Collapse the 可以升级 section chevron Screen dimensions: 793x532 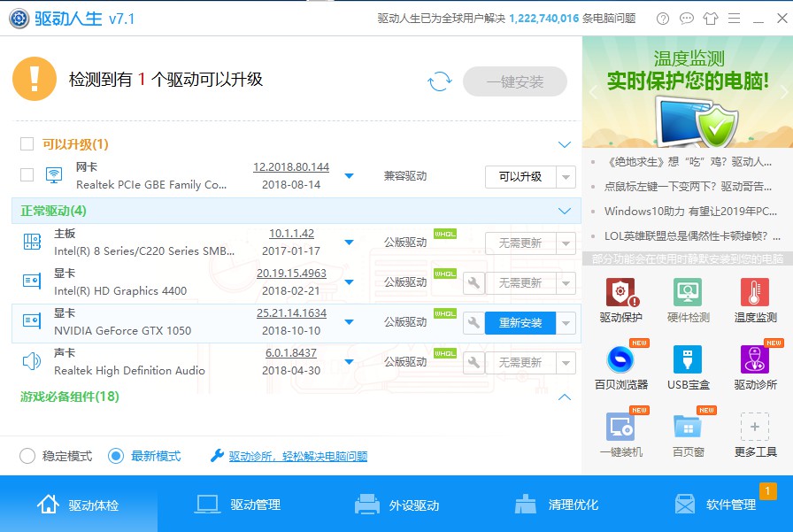pyautogui.click(x=565, y=144)
